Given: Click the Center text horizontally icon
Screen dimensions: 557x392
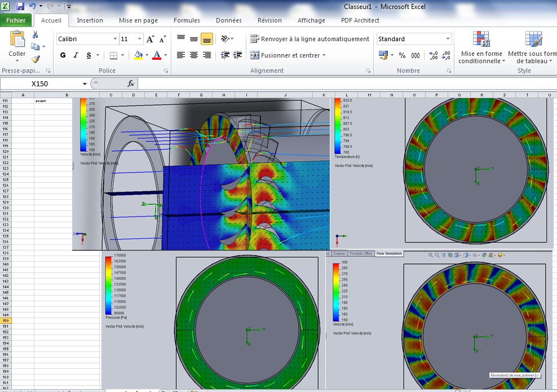Looking at the screenshot, I should [x=194, y=55].
